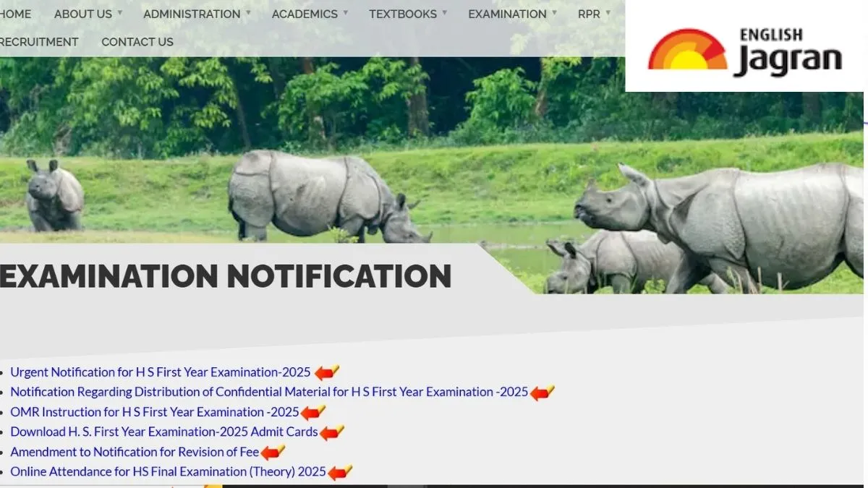Screen dimensions: 868x488
Task: Open the Academics dropdown menu
Action: pyautogui.click(x=309, y=14)
